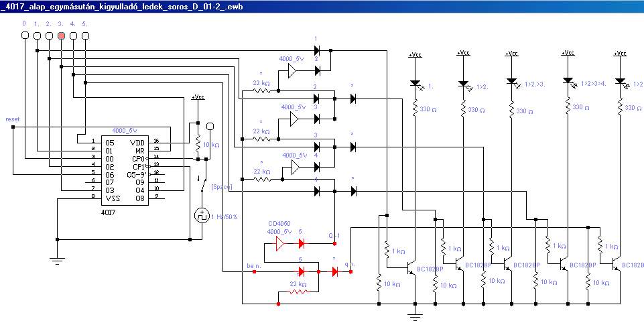Select the ground symbol below the transistor row
Image resolution: width=644 pixels, height=323 pixels.
coord(415,317)
